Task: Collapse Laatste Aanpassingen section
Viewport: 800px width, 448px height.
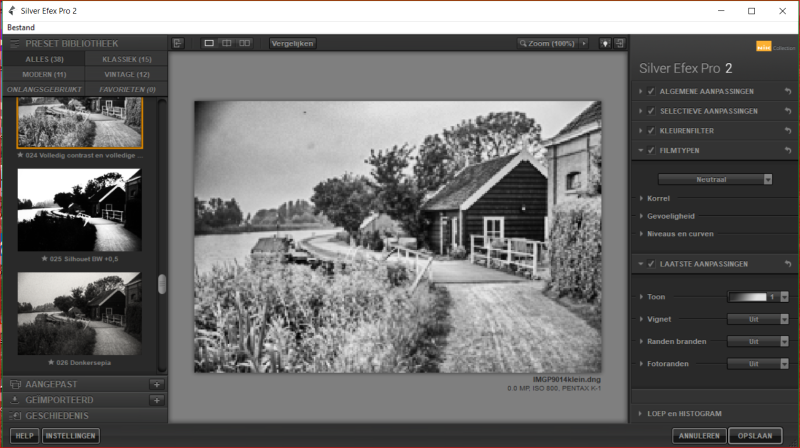Action: [640, 264]
